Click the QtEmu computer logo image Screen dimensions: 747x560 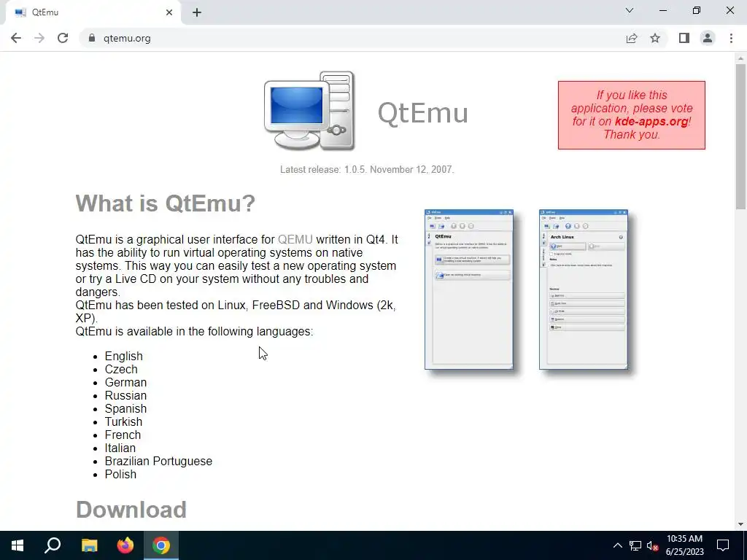point(309,111)
